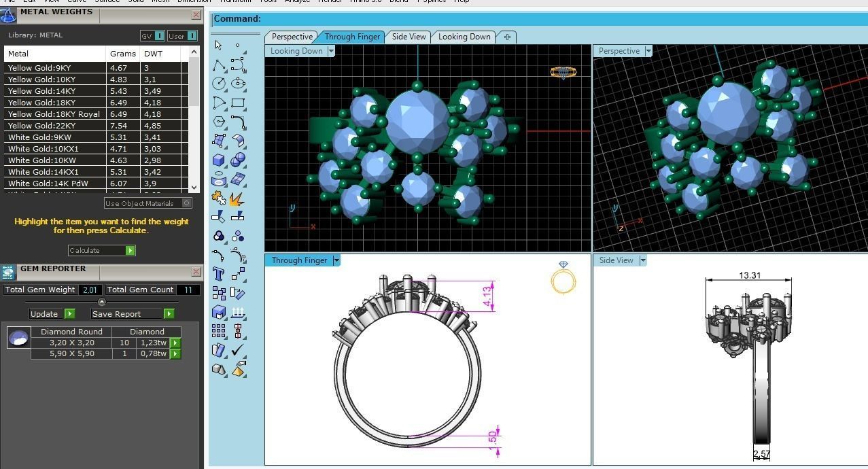This screenshot has height=469, width=868.
Task: Collapse the Gem Reporter totals arrow
Action: (x=102, y=302)
